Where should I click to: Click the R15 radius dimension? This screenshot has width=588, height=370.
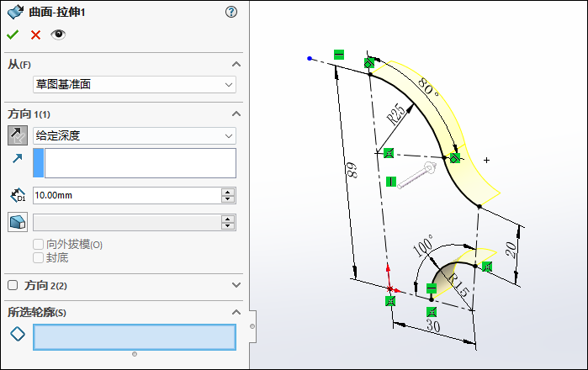tap(458, 285)
